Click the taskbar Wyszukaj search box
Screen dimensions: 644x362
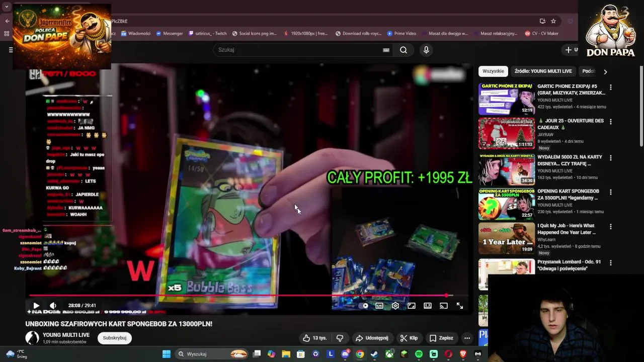(212, 354)
